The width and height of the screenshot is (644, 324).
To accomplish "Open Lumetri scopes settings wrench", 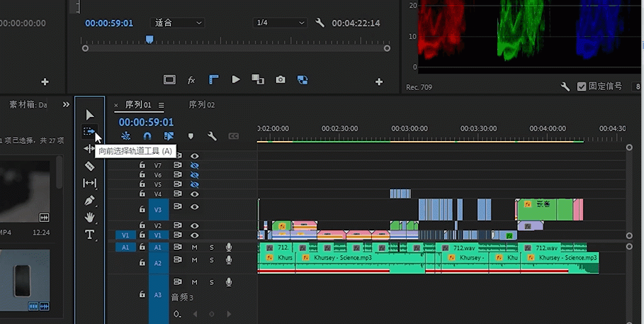I will [x=565, y=86].
